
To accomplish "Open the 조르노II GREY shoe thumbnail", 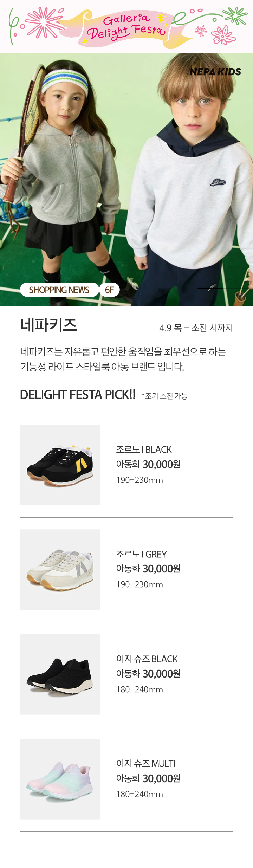I will tap(60, 569).
